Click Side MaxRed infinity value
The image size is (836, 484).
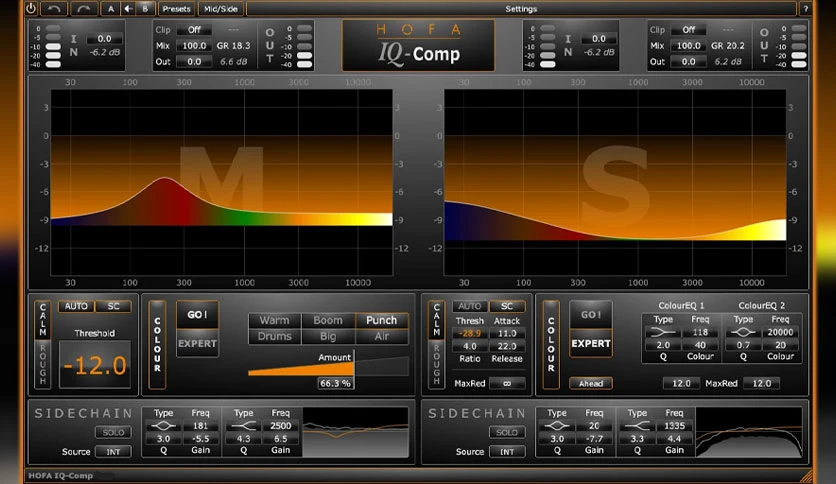[x=507, y=383]
